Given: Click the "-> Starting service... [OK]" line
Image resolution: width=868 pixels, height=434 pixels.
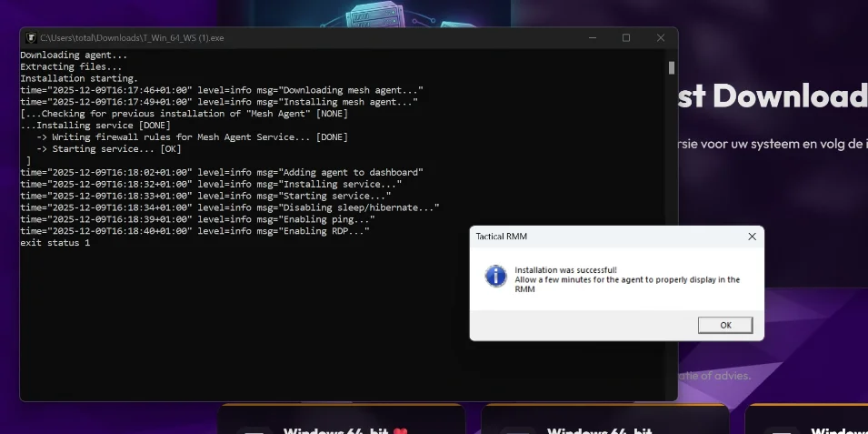Looking at the screenshot, I should point(108,149).
